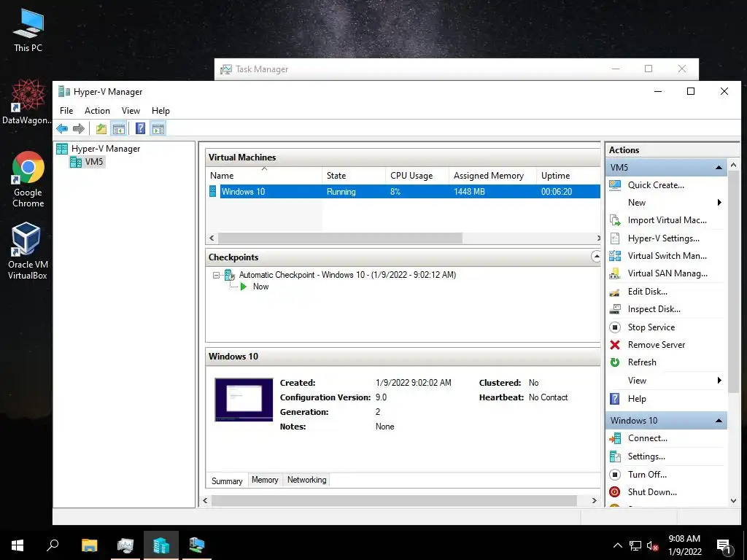Image resolution: width=747 pixels, height=560 pixels.
Task: Collapse the Automatic Checkpoint tree node
Action: (x=216, y=275)
